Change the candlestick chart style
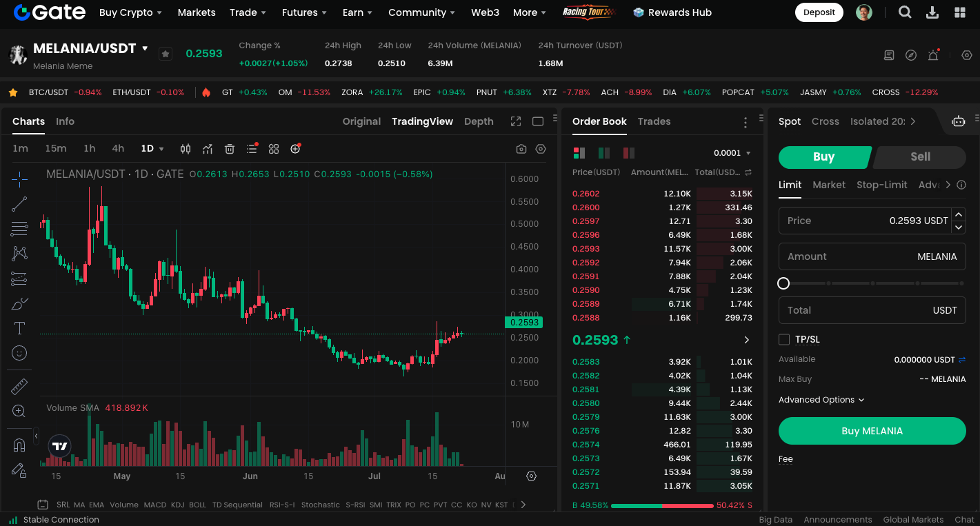The image size is (980, 526). coord(186,149)
